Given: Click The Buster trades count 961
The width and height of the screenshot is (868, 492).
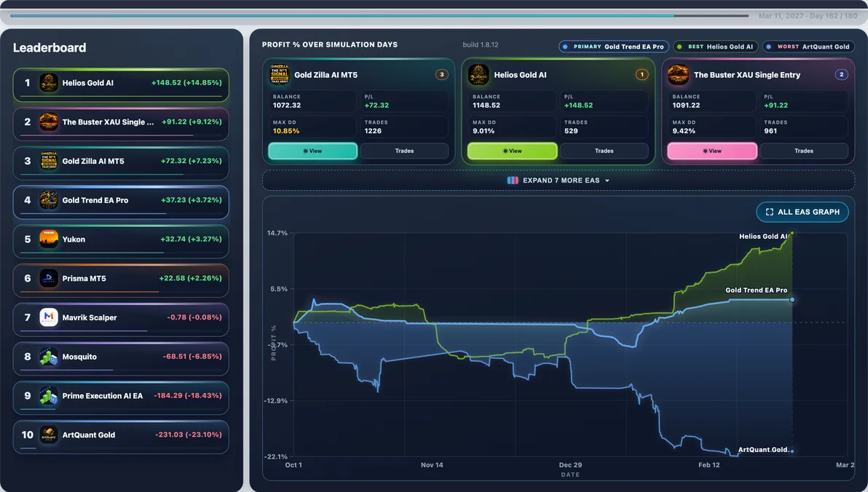Looking at the screenshot, I should click(770, 131).
